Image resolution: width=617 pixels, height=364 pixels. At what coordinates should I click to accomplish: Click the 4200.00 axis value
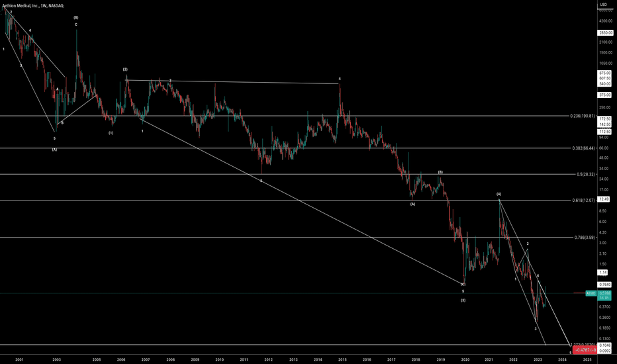606,21
